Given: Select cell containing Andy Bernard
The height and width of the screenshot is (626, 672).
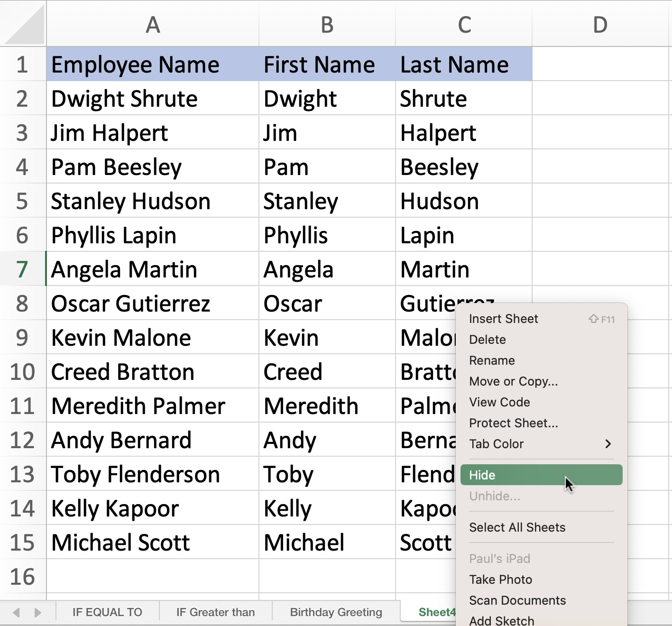Looking at the screenshot, I should click(153, 440).
